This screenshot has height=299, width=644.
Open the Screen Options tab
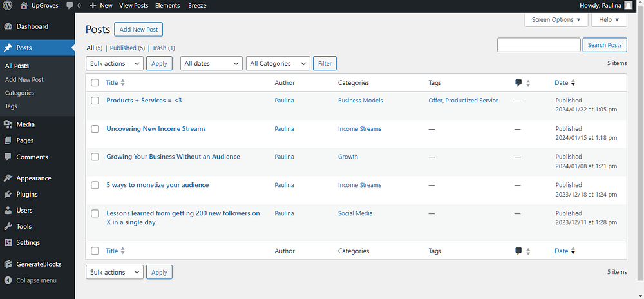pyautogui.click(x=556, y=20)
